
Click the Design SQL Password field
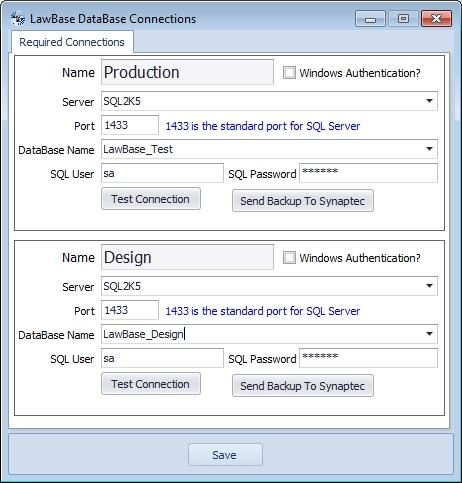click(368, 358)
